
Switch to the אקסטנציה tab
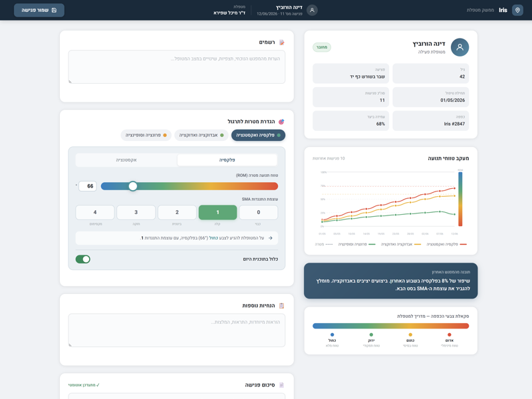(126, 160)
